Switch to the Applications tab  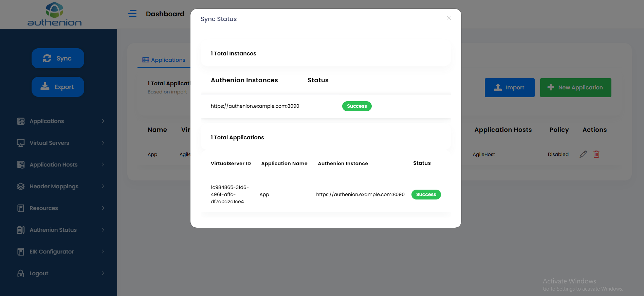164,60
